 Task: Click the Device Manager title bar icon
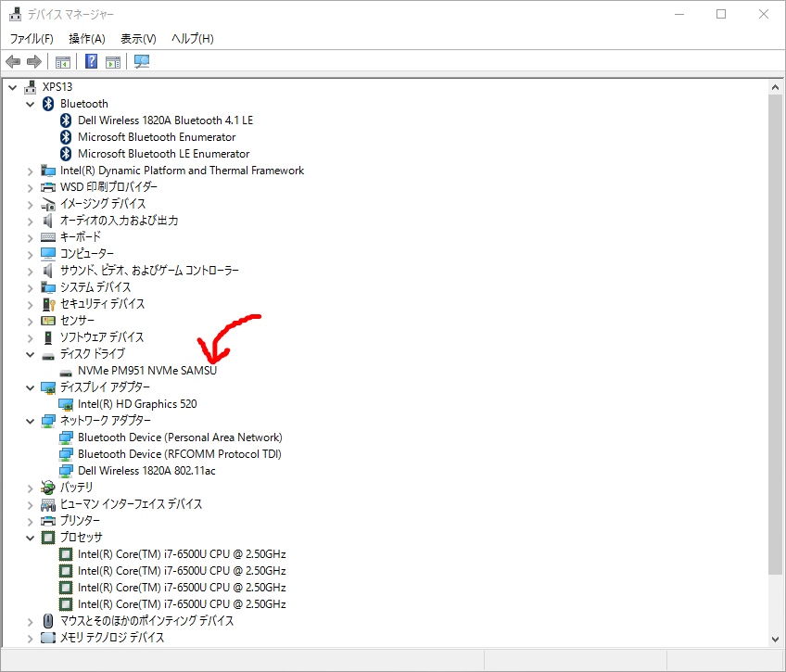click(x=16, y=14)
